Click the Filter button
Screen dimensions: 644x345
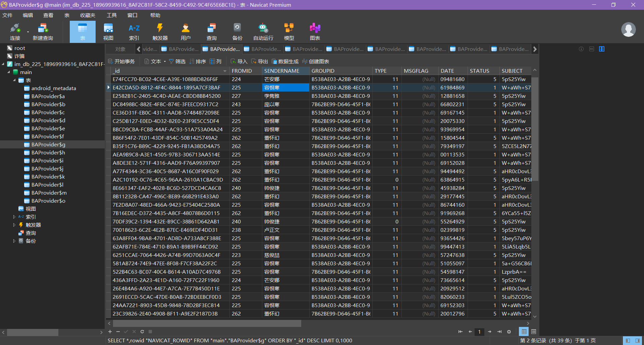pyautogui.click(x=177, y=62)
